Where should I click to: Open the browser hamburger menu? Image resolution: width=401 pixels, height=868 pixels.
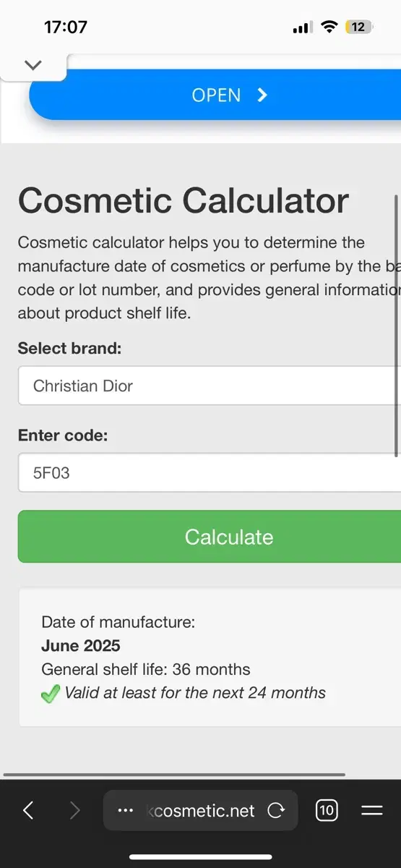point(372,811)
